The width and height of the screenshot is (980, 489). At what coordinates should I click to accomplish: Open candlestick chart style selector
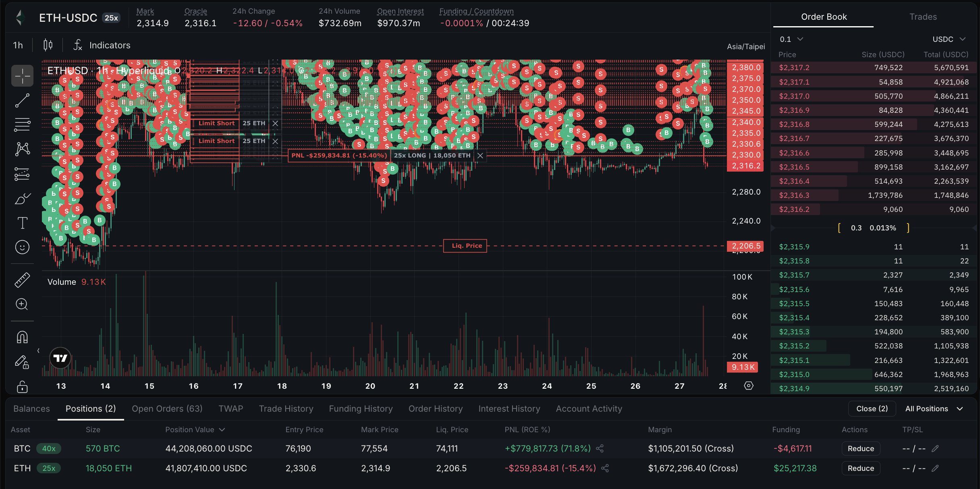(x=48, y=45)
